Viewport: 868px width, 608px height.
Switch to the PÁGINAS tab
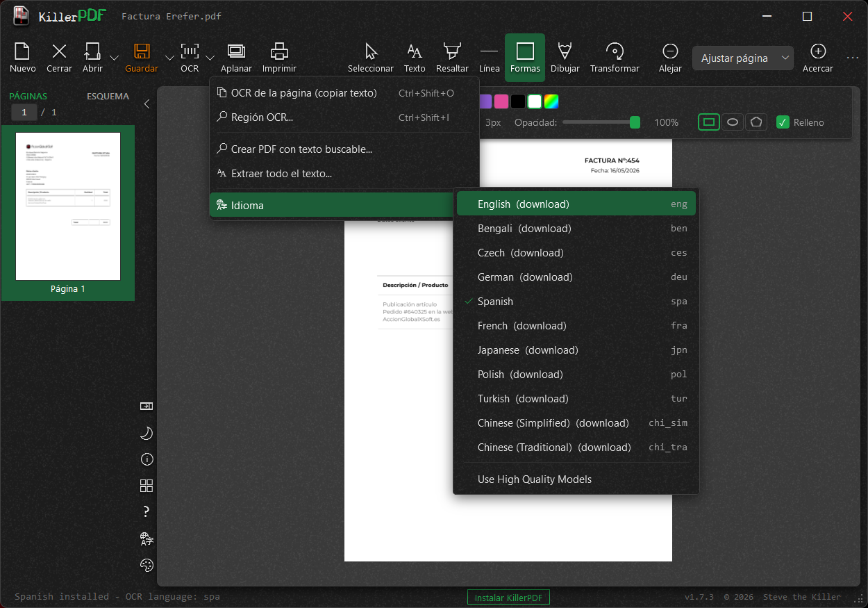point(28,96)
